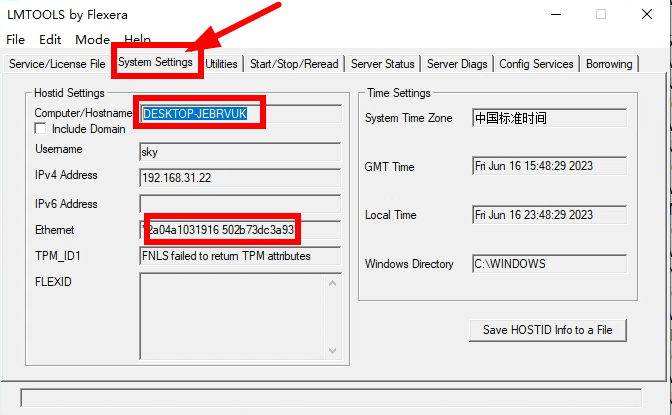Click the Include Domain label
The image size is (672, 415).
pyautogui.click(x=89, y=129)
